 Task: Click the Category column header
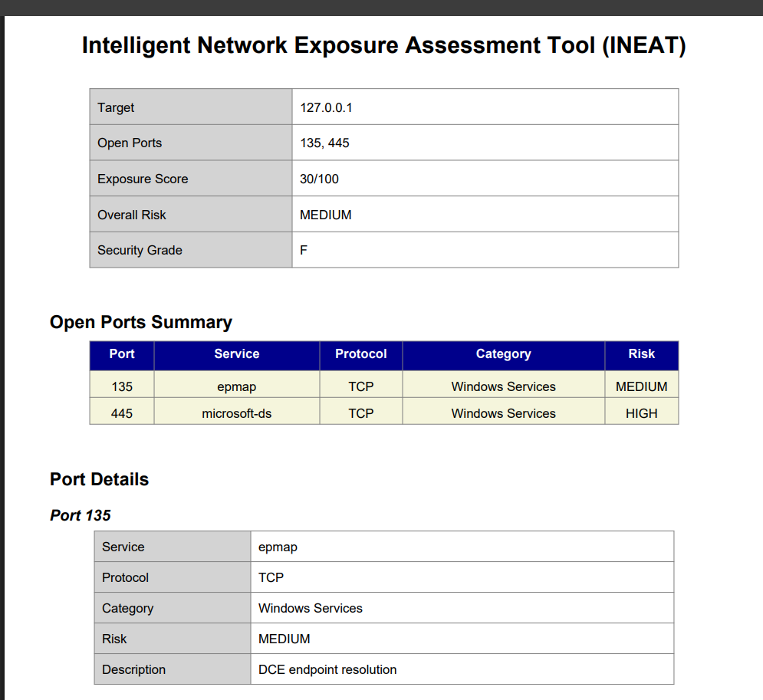click(x=504, y=354)
